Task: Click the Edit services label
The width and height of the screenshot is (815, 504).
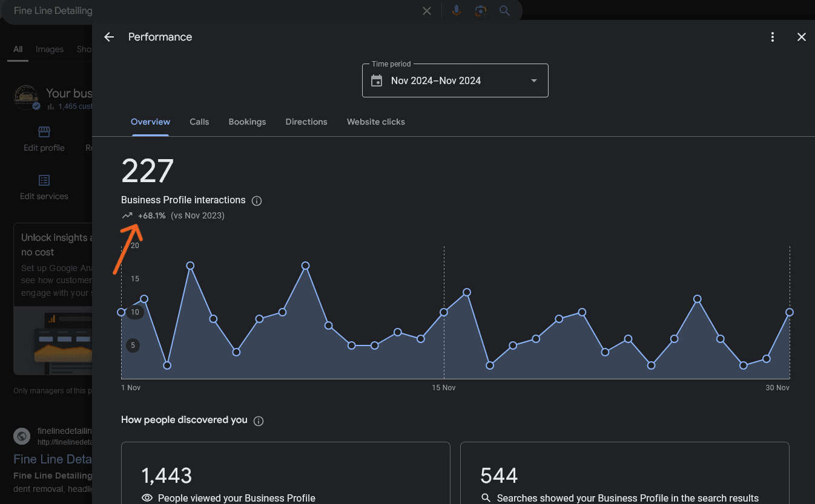Action: coord(44,196)
